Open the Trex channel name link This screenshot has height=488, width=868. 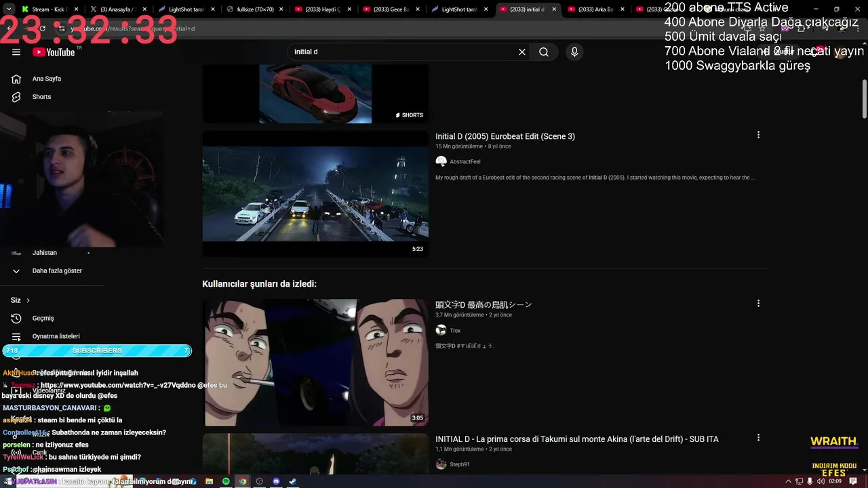pyautogui.click(x=455, y=331)
